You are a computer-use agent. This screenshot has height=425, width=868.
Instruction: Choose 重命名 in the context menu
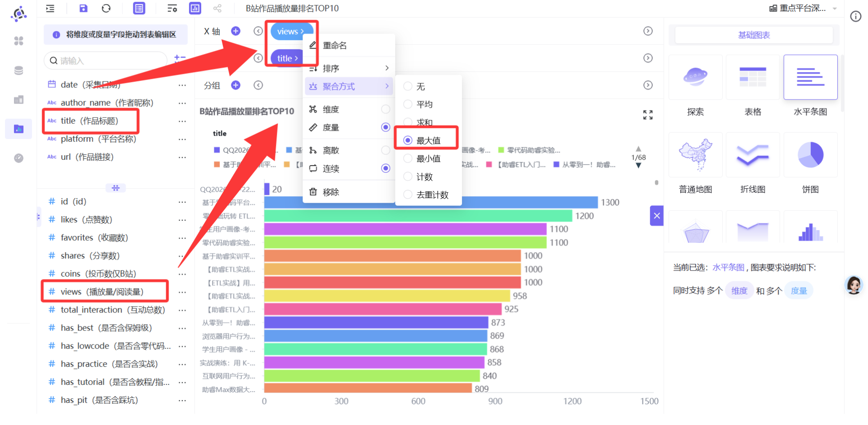(349, 45)
